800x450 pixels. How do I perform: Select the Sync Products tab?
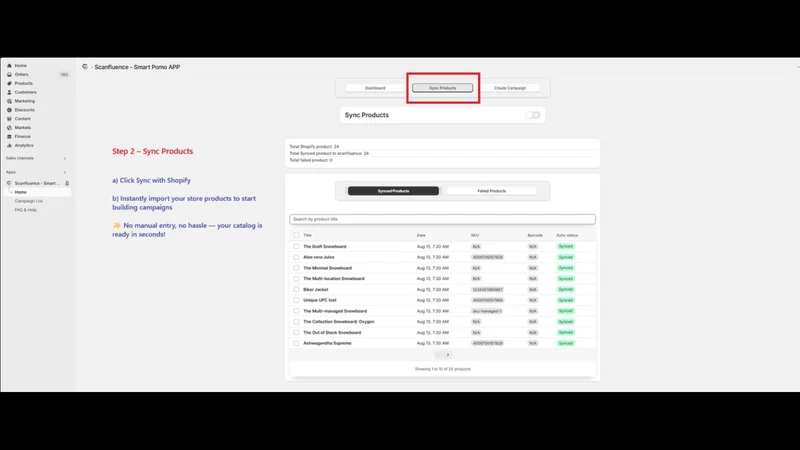click(x=442, y=88)
